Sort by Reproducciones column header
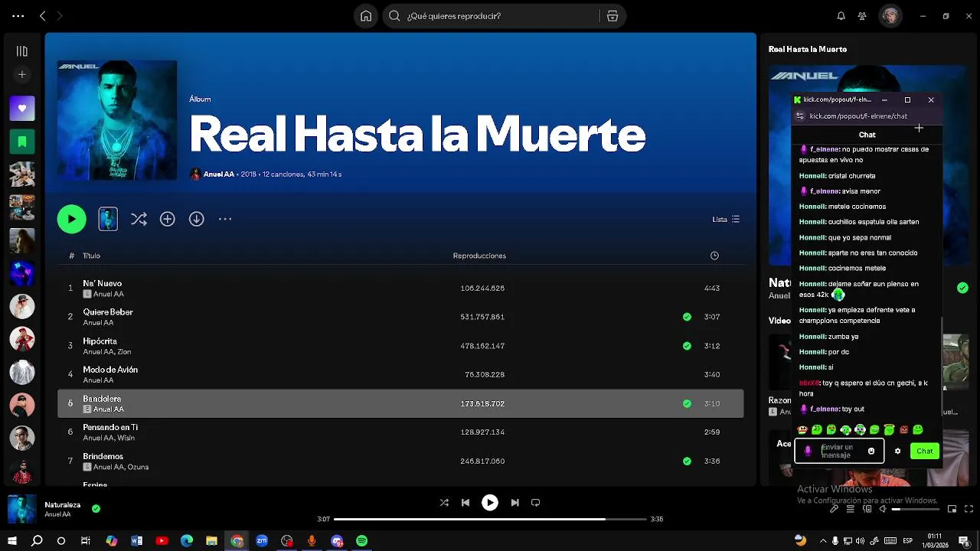980x551 pixels. click(x=479, y=256)
